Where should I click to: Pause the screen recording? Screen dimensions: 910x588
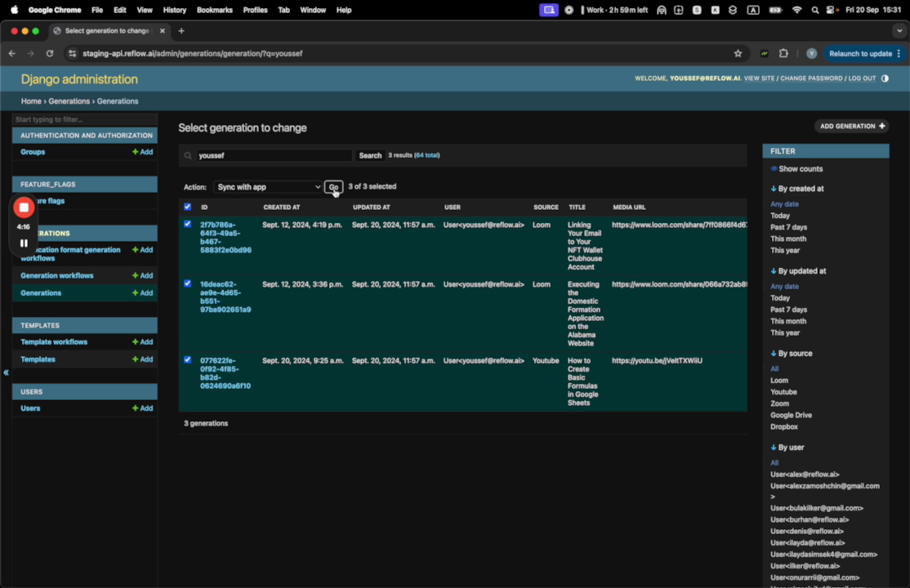[24, 243]
